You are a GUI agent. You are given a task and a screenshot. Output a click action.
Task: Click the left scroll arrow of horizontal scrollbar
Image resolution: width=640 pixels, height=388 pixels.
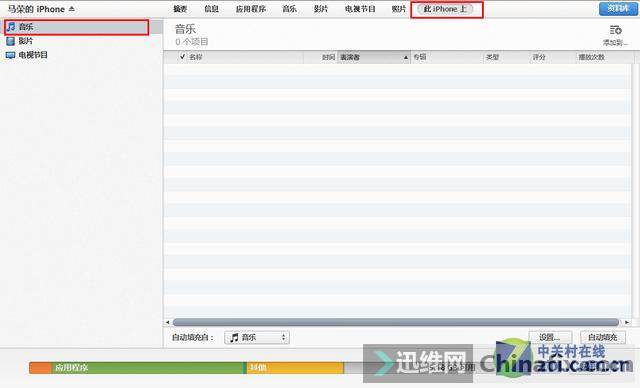pos(167,322)
